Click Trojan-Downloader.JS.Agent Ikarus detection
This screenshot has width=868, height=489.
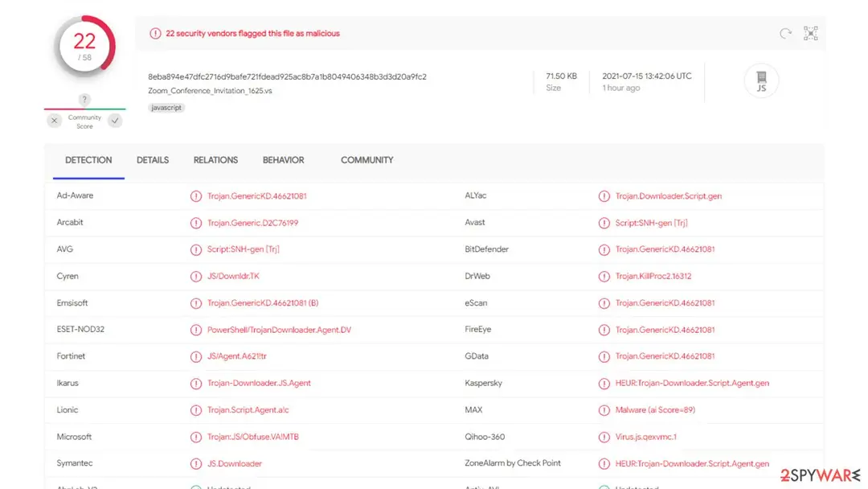pyautogui.click(x=259, y=383)
